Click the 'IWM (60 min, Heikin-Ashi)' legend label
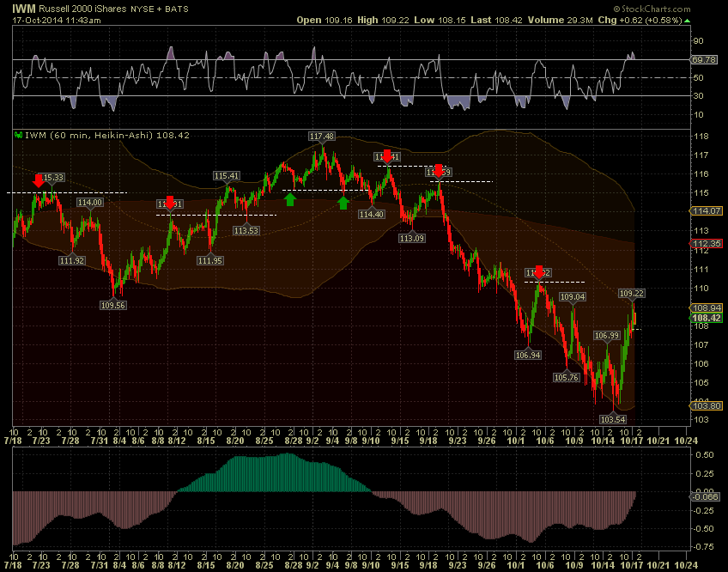The image size is (728, 572). (88, 135)
